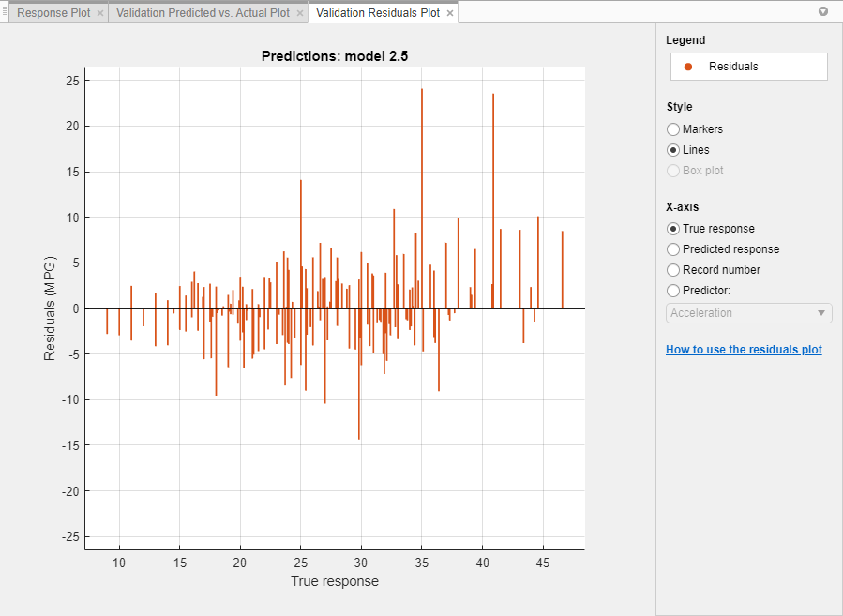This screenshot has width=843, height=616.
Task: Click the disabled Box plot option
Action: pos(673,171)
